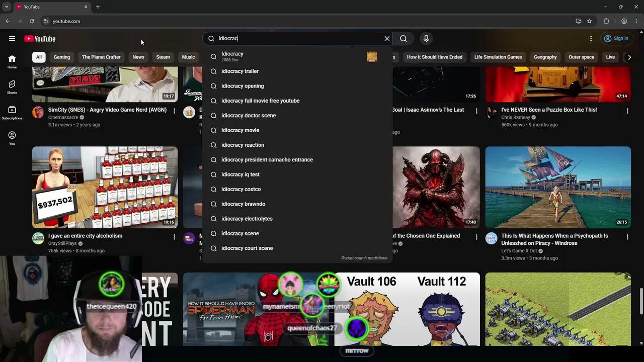Open options for 'I gave an entire city alcoholism'
This screenshot has height=362, width=644.
pyautogui.click(x=174, y=237)
